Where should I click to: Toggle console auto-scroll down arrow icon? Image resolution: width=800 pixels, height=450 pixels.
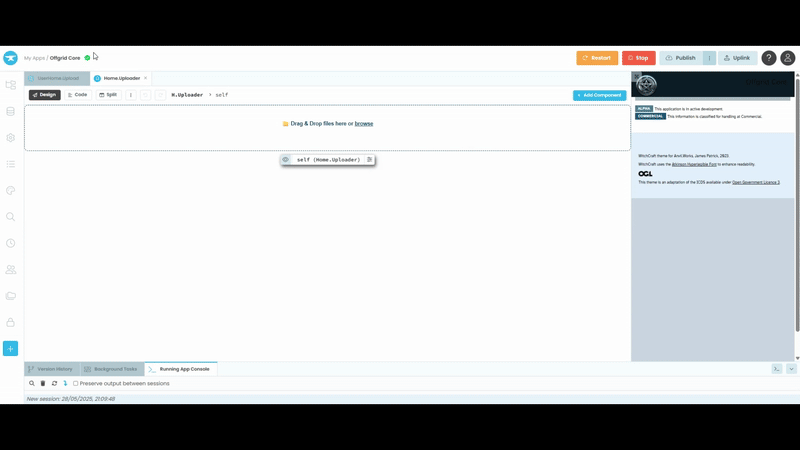pyautogui.click(x=65, y=383)
